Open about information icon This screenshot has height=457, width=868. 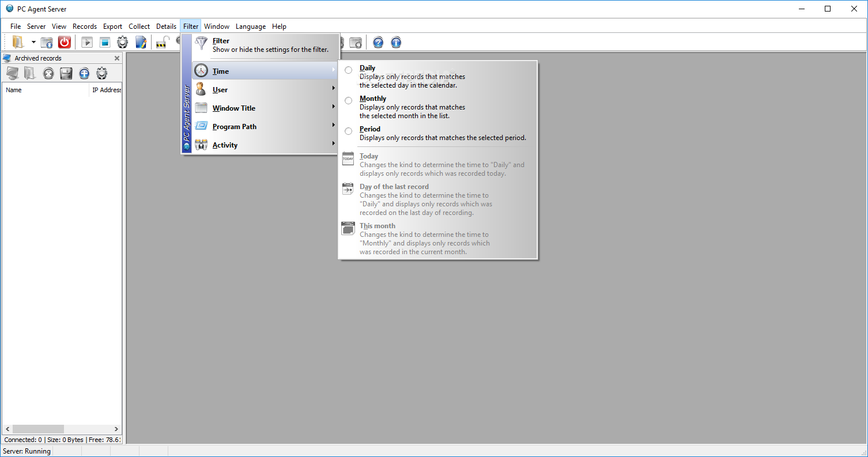(396, 42)
